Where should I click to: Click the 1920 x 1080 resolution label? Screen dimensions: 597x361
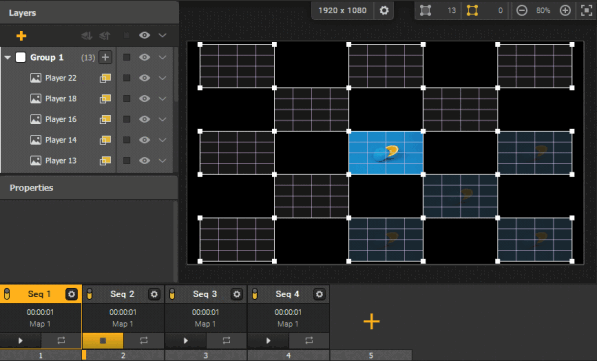pyautogui.click(x=342, y=10)
